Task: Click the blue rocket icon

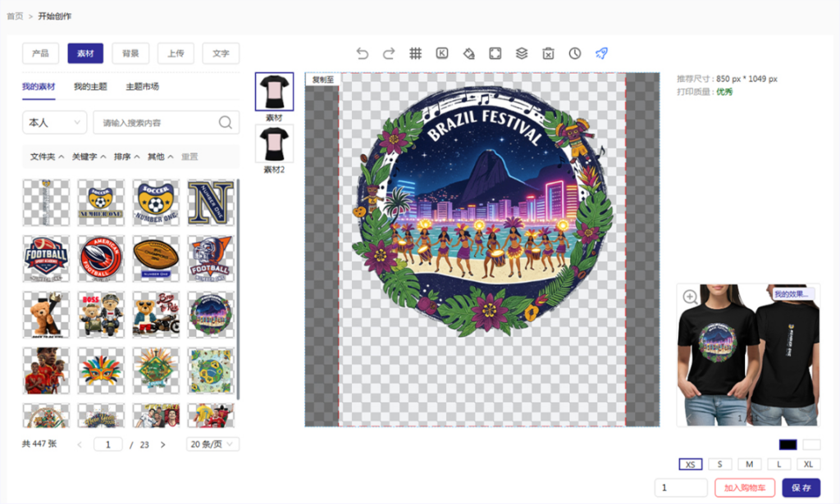Action: (x=601, y=53)
